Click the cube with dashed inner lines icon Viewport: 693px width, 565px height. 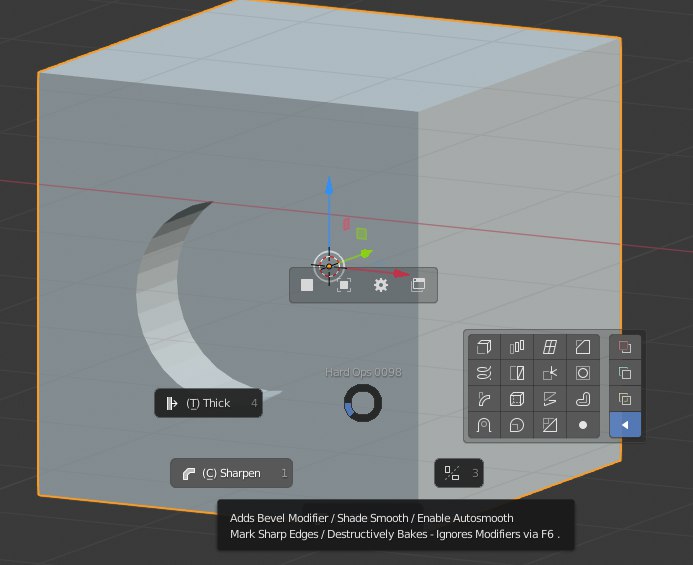tap(517, 399)
